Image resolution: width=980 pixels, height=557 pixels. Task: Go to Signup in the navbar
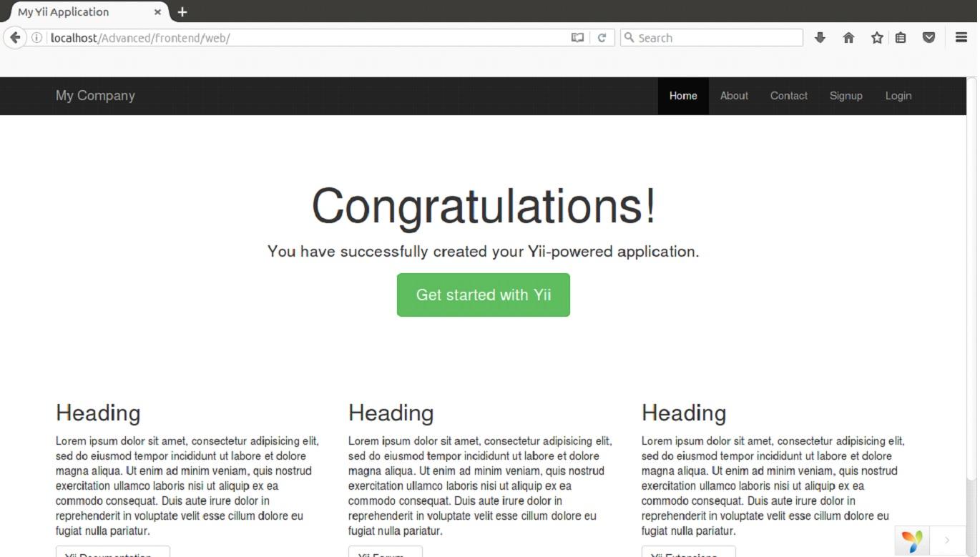(x=846, y=96)
